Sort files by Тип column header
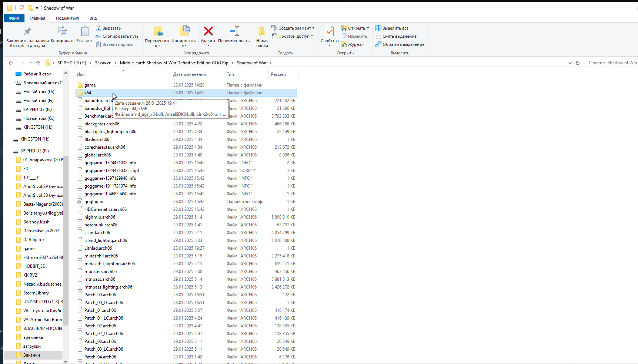The height and width of the screenshot is (364, 638). click(246, 74)
